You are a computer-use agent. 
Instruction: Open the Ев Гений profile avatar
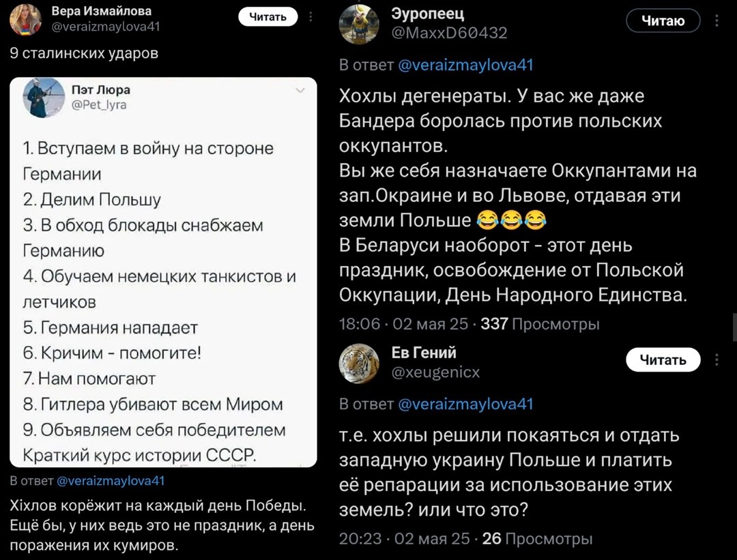pos(357,359)
